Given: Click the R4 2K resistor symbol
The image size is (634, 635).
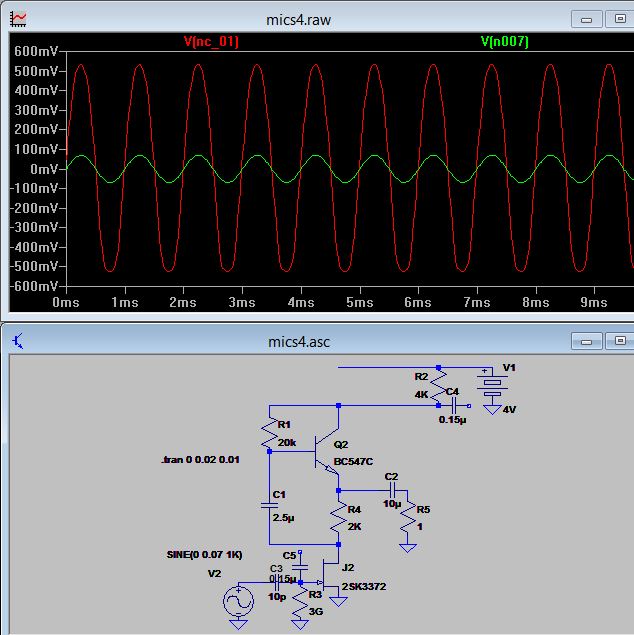Looking at the screenshot, I should coord(340,517).
